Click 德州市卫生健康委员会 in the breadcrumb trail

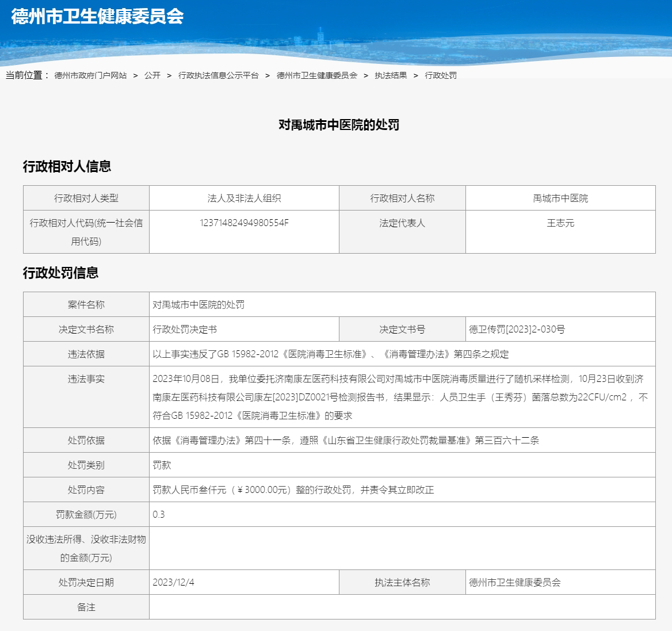coord(316,75)
